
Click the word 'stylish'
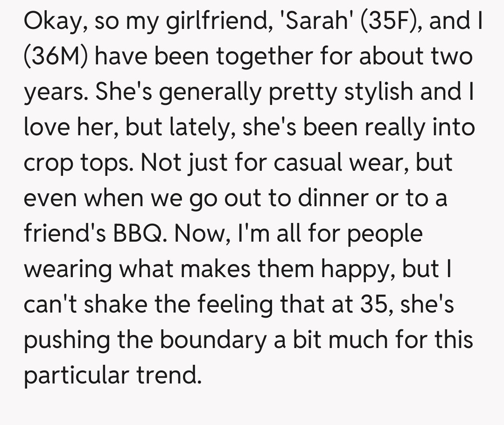[x=378, y=92]
